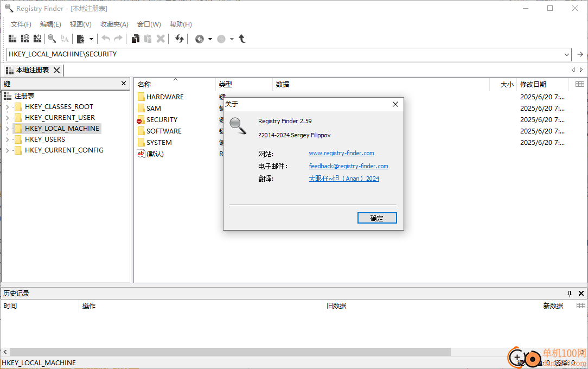
Task: Open the translator 大眼仔~旭 (Anan) link
Action: (x=344, y=179)
